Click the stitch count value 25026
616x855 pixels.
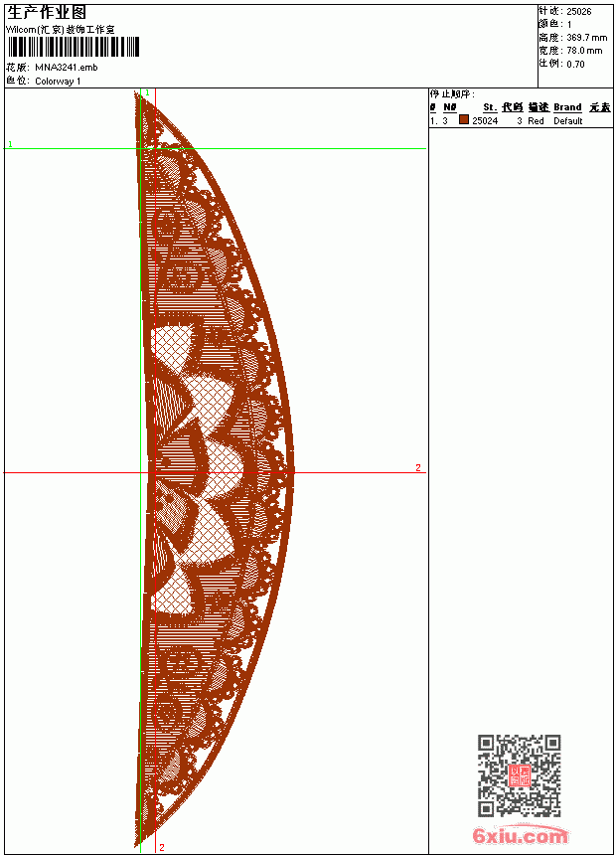point(579,12)
